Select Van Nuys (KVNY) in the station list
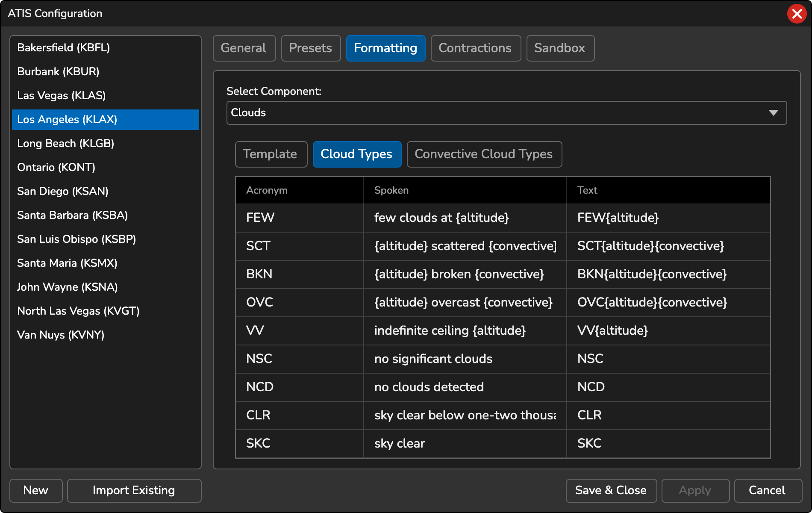 106,335
